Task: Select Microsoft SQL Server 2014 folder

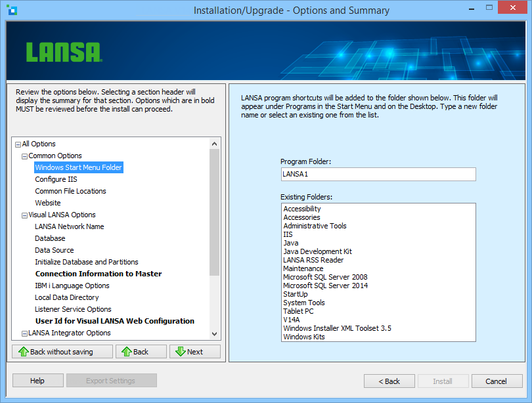Action: (325, 286)
